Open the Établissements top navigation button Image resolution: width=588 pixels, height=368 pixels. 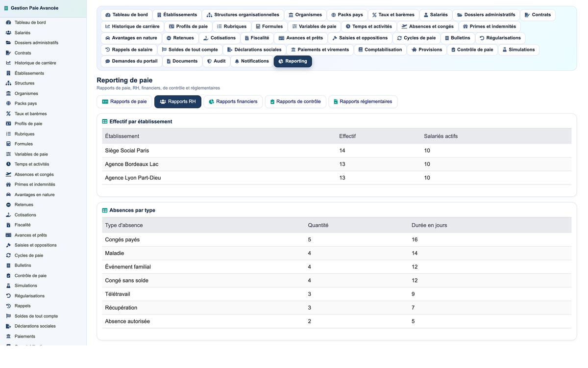(177, 15)
